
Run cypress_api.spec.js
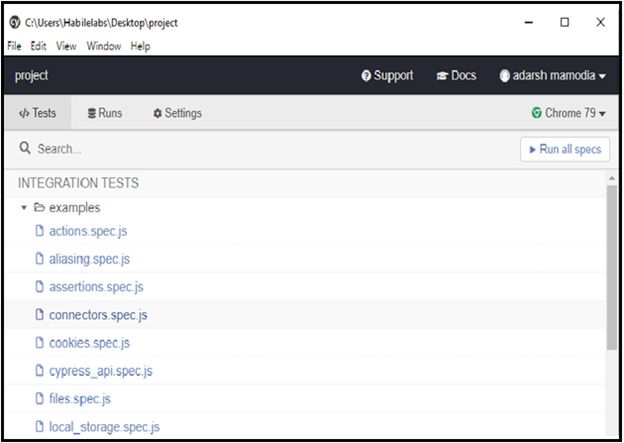(101, 371)
